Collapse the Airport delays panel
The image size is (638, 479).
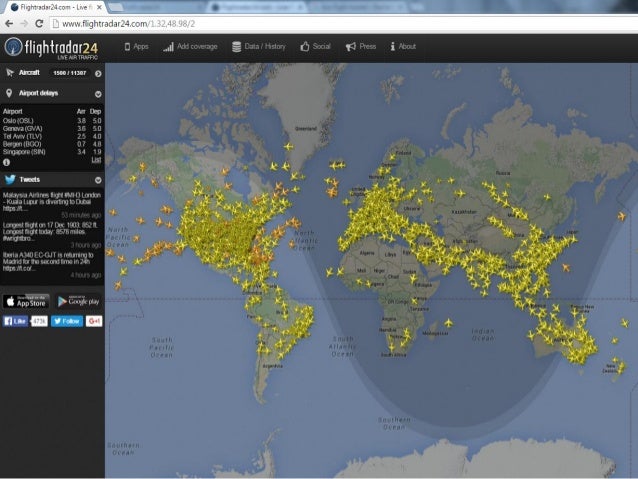[98, 94]
